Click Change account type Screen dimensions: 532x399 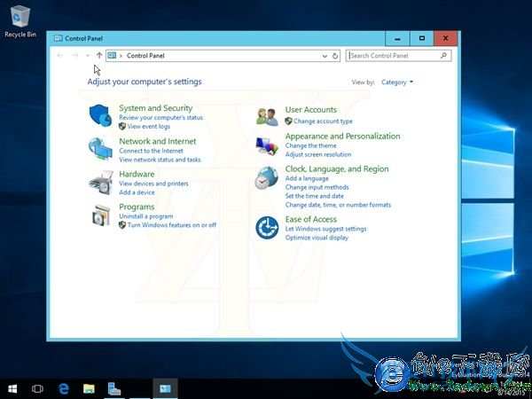pyautogui.click(x=323, y=121)
